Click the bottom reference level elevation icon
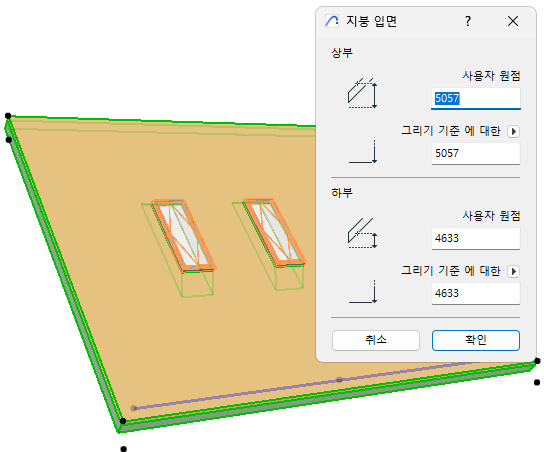544x452 pixels. point(363,292)
